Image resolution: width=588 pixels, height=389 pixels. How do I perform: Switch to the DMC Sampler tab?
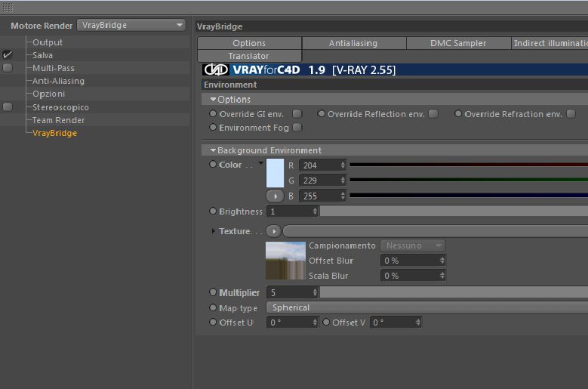(x=458, y=43)
